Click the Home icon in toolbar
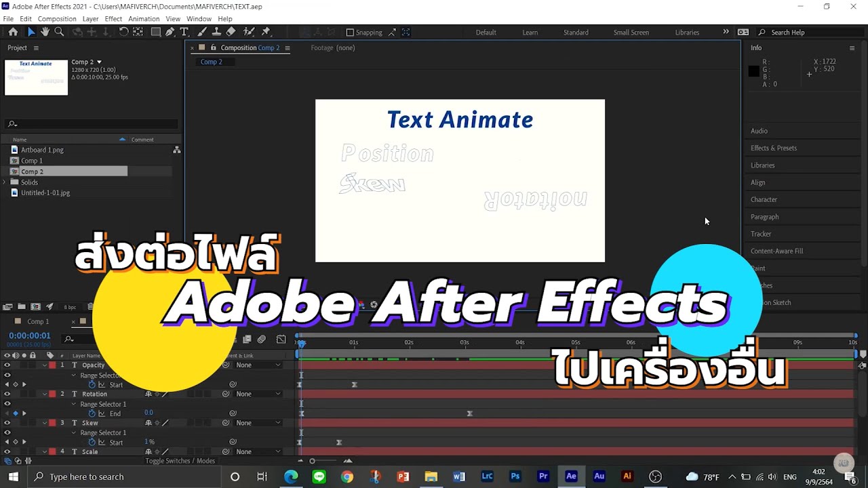 click(13, 32)
